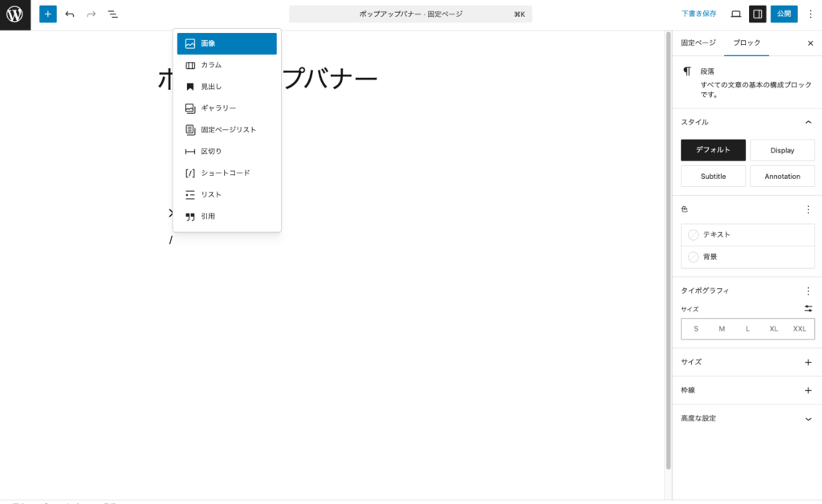Expand the サイズ panel with plus

[808, 362]
